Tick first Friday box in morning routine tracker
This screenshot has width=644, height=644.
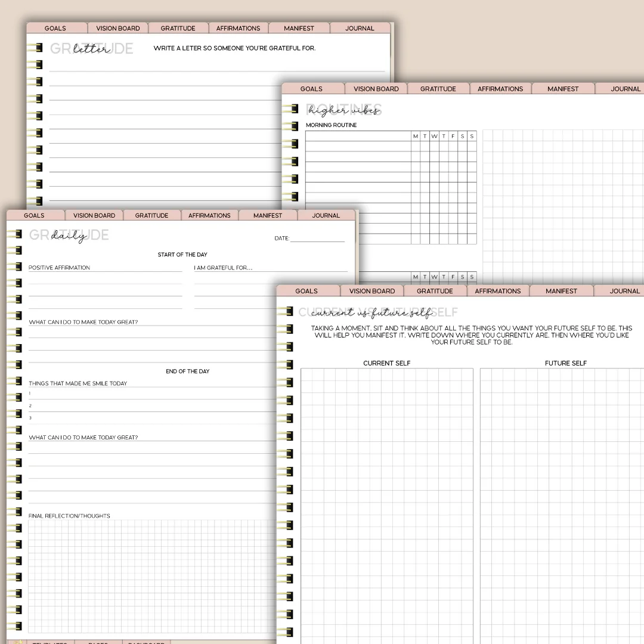click(453, 146)
